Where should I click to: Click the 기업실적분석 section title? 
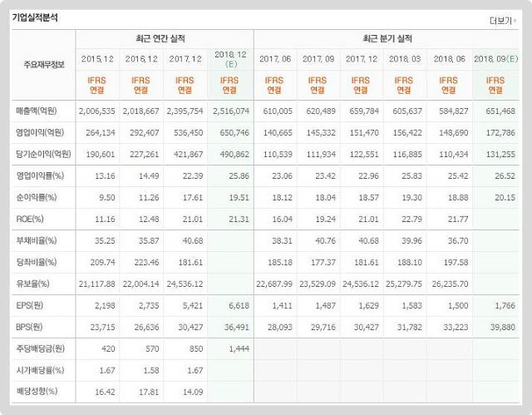point(35,17)
